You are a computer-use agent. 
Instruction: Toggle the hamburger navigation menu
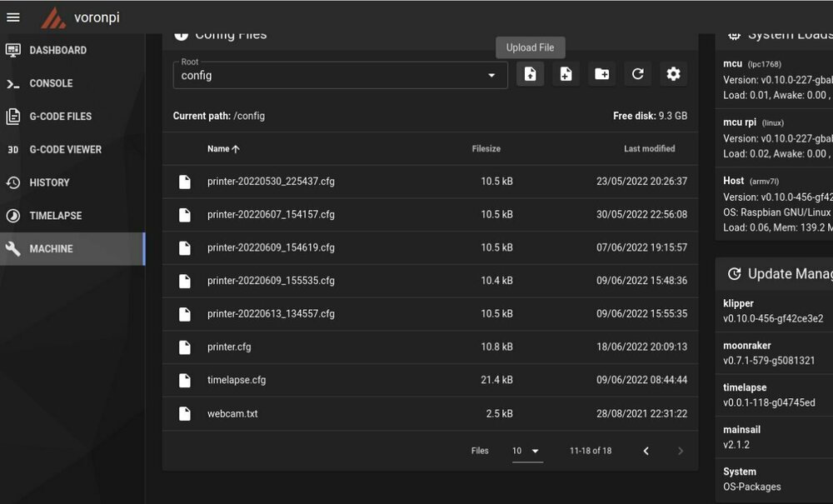click(13, 17)
